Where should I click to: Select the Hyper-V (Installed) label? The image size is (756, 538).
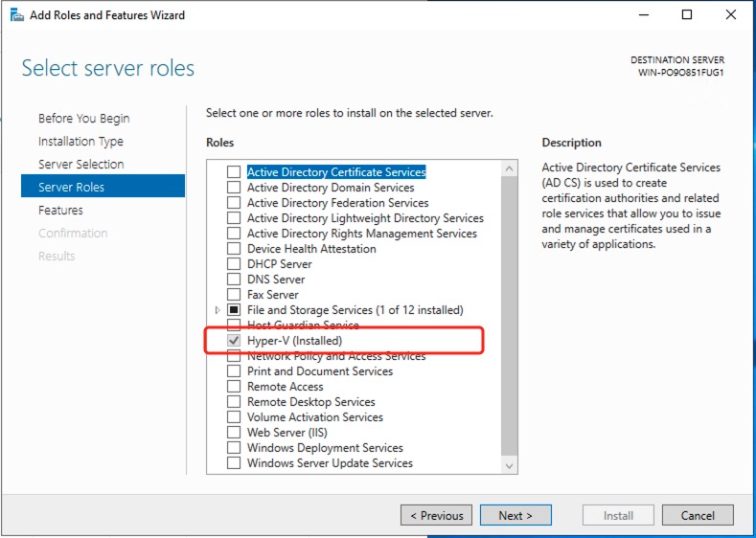[294, 341]
